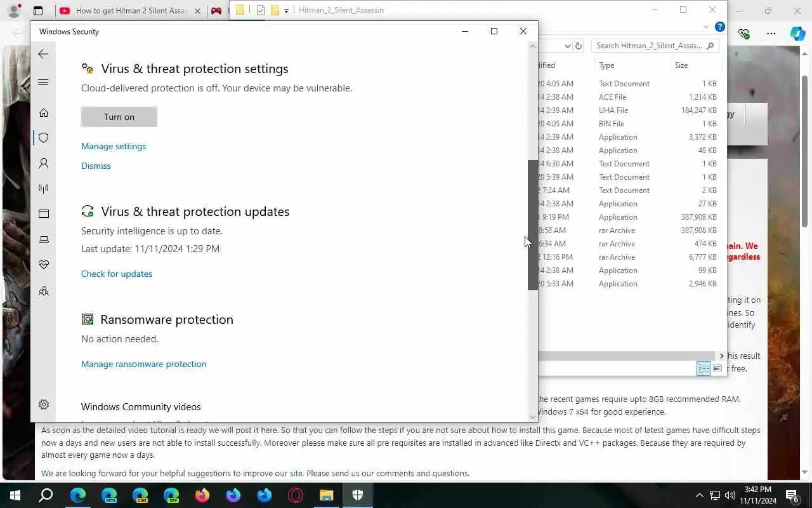
Task: Switch Explorer to details view
Action: pos(704,369)
